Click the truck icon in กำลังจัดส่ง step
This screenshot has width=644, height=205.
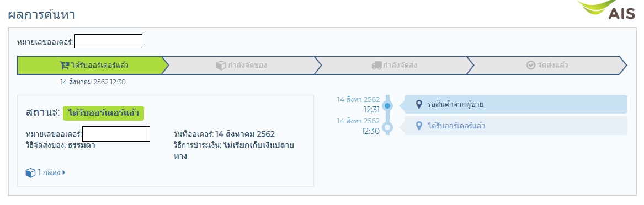point(376,65)
